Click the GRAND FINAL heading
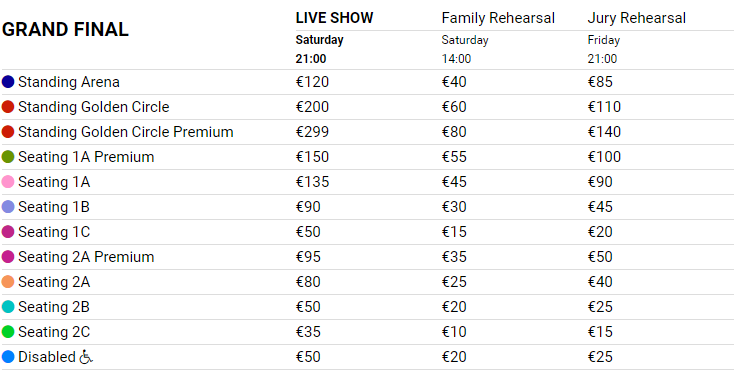Screen dimensions: 740x380 point(65,29)
